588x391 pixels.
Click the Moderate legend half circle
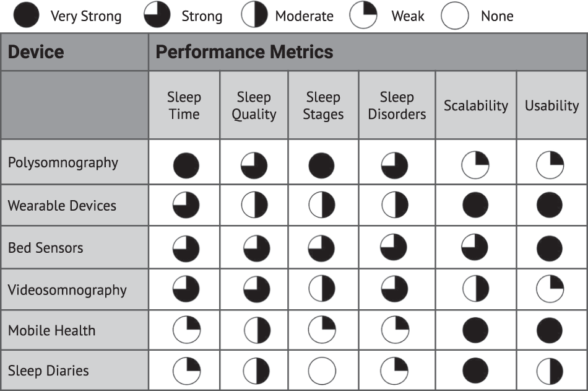click(254, 15)
